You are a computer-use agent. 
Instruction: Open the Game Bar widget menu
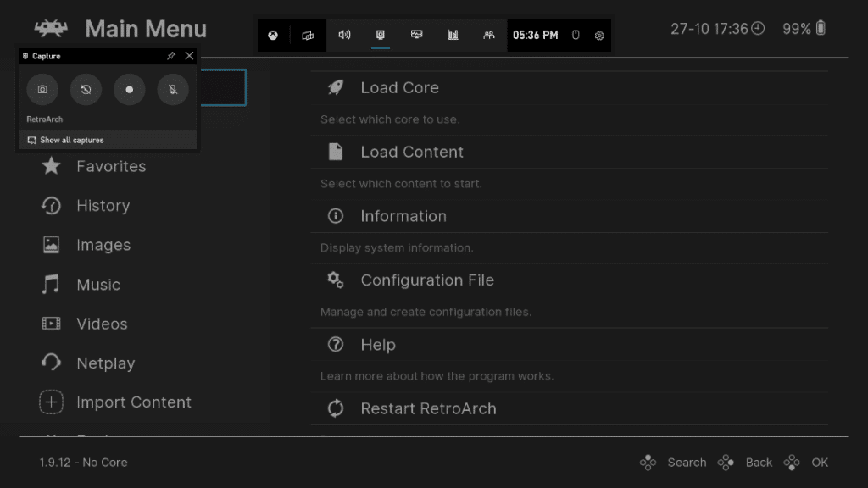pyautogui.click(x=308, y=36)
